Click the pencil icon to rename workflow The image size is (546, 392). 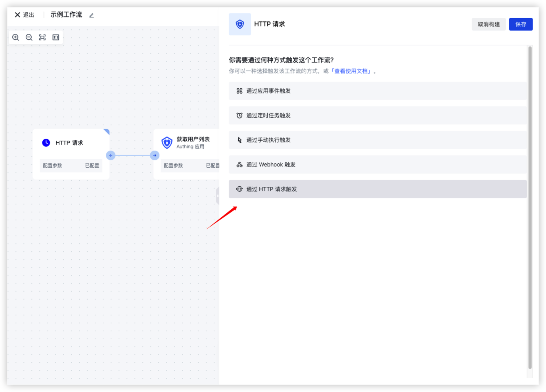point(92,15)
